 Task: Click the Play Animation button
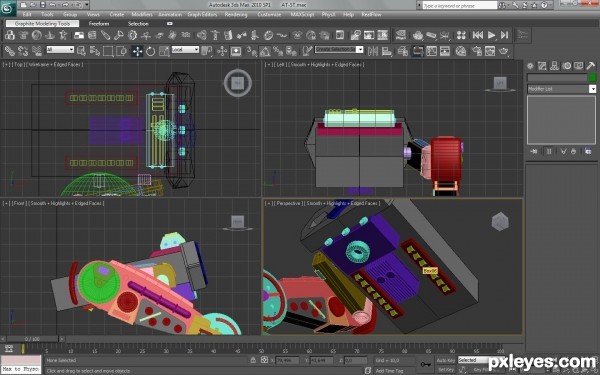click(x=491, y=35)
